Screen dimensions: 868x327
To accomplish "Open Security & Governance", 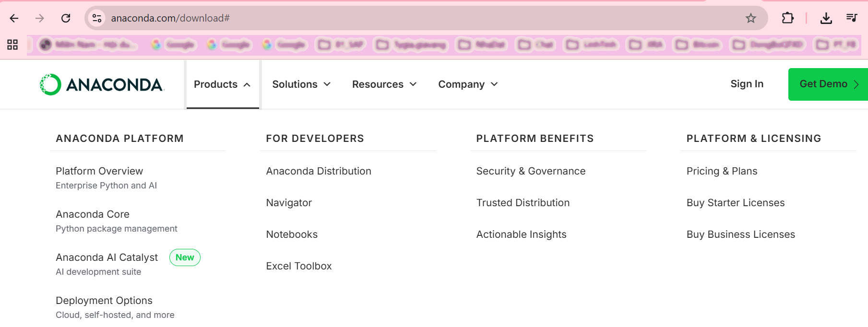I will coord(531,171).
